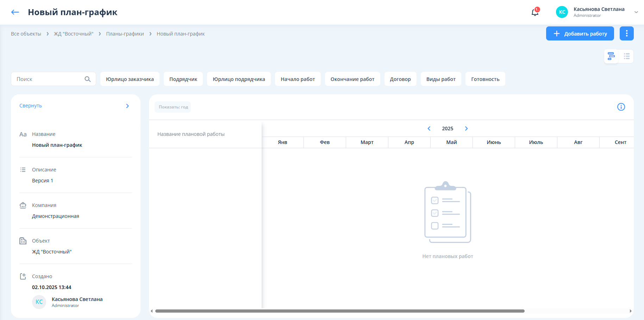The width and height of the screenshot is (644, 320).
Task: Collapse the details side panel
Action: point(127,106)
